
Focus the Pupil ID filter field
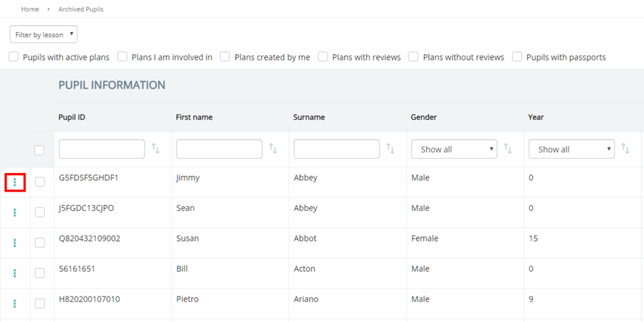102,149
